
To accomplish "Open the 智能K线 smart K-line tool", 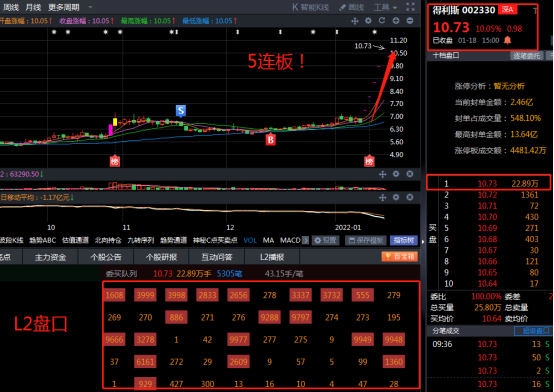I will pos(311,7).
